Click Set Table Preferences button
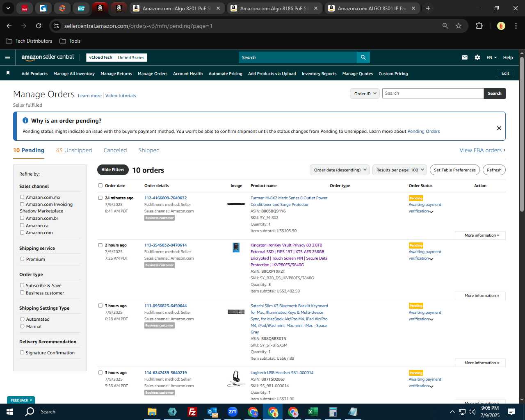The image size is (525, 420). point(455,170)
